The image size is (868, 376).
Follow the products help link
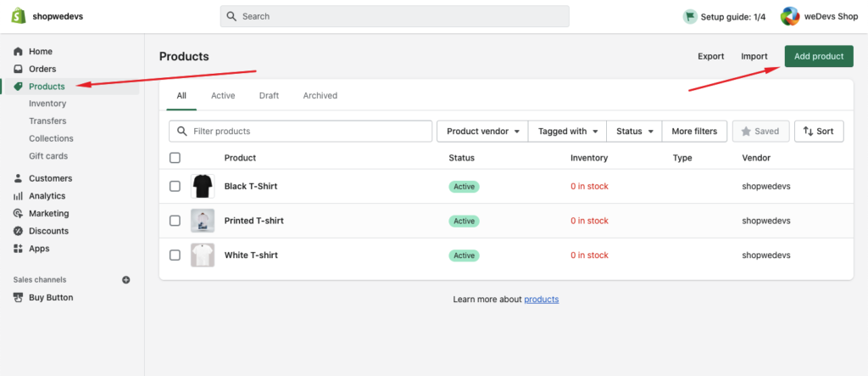[x=541, y=300]
